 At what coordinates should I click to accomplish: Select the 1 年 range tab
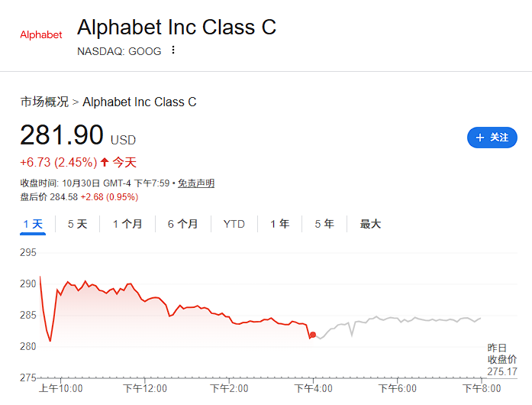point(279,224)
